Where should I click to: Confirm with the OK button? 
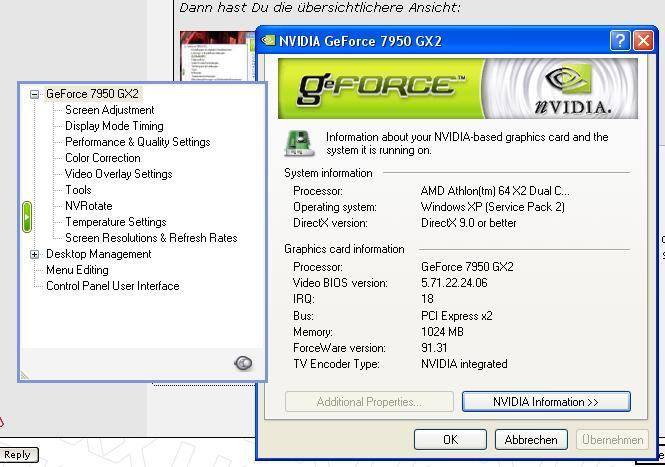point(450,439)
